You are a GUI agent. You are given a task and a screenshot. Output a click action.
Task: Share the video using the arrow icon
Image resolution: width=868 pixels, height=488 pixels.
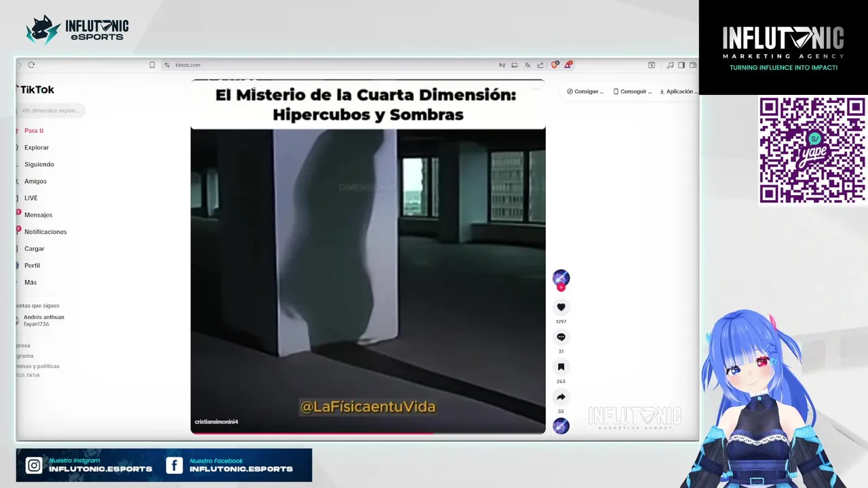(561, 396)
